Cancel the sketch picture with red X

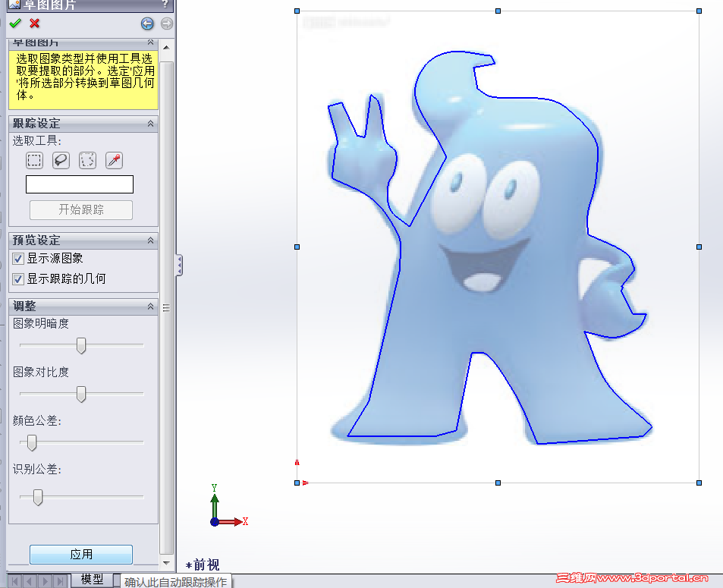click(x=33, y=24)
